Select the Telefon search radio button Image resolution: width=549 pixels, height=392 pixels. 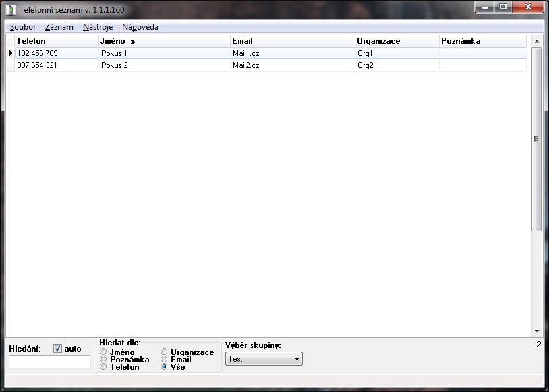(x=103, y=366)
